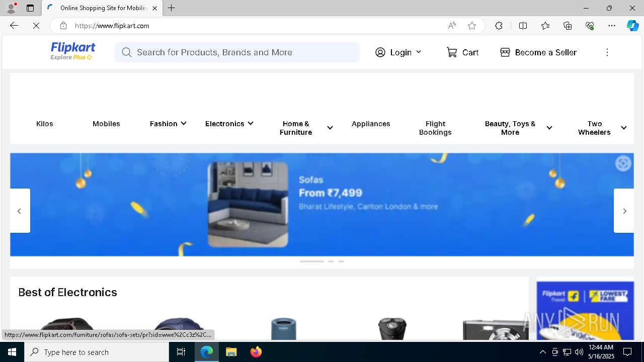
Task: Click the address bar URL
Action: 112,26
